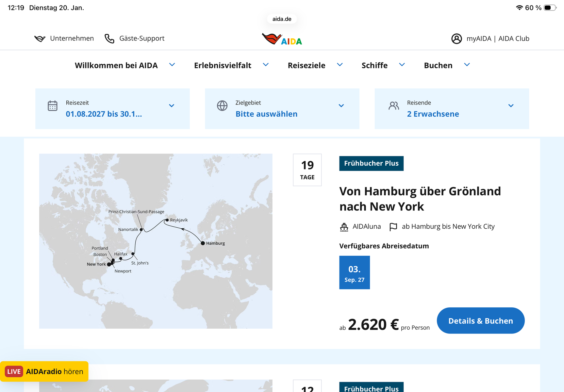Click the myAIDA profile avatar icon
This screenshot has width=564, height=392.
click(456, 39)
